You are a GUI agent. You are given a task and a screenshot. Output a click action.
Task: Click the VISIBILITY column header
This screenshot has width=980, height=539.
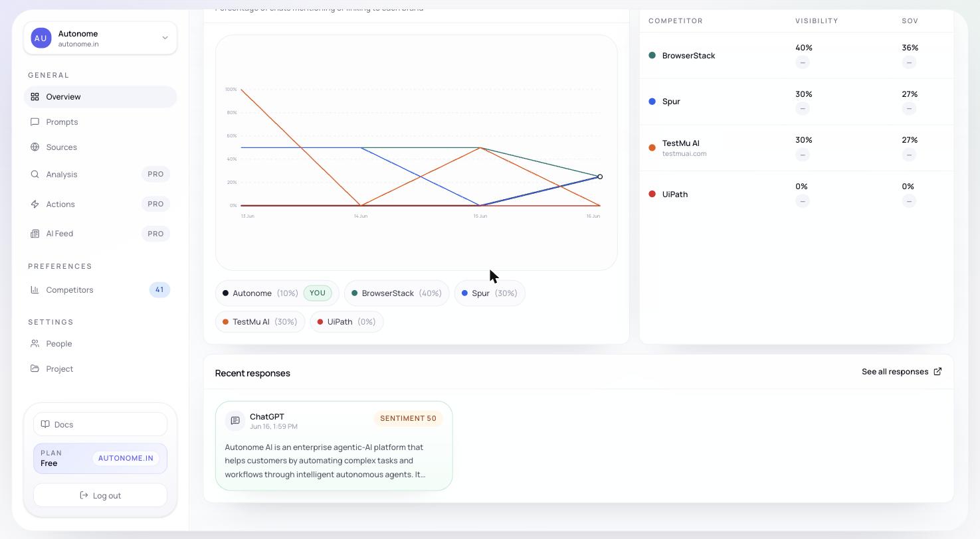coord(817,21)
